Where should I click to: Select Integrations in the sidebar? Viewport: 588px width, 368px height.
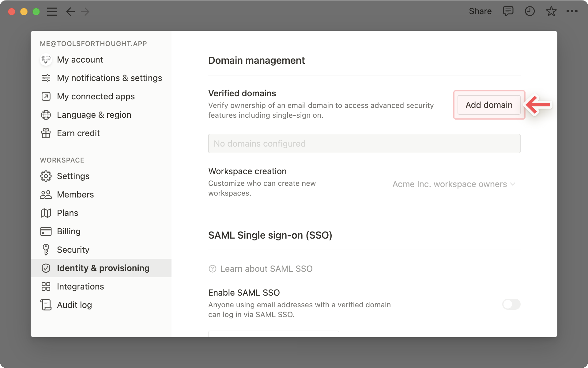(x=80, y=286)
